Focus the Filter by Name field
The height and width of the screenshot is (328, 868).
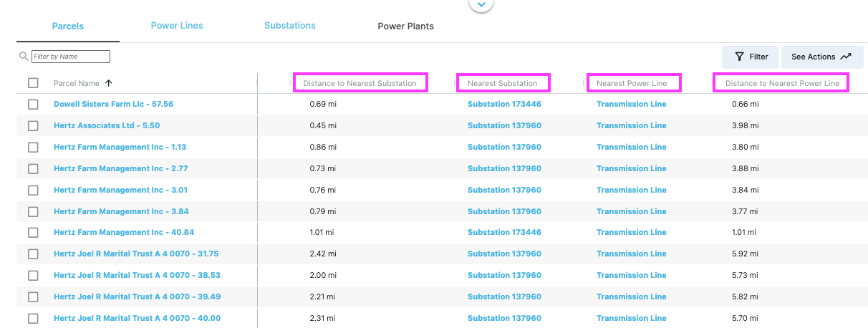71,56
